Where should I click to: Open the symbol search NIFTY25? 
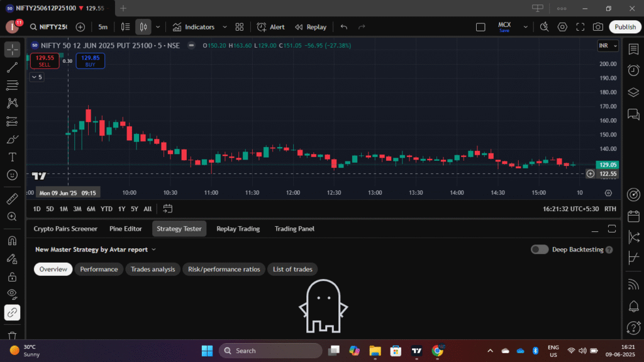click(48, 27)
